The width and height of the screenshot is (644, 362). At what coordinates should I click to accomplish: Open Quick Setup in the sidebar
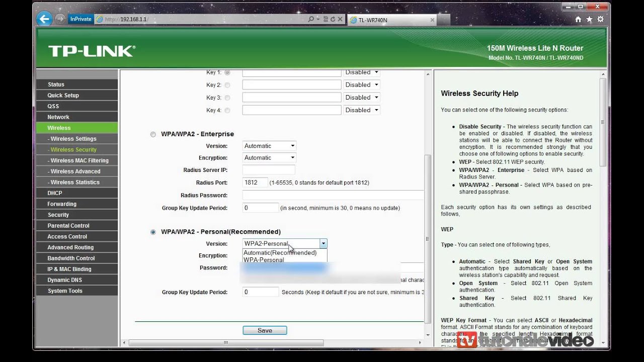tap(77, 95)
